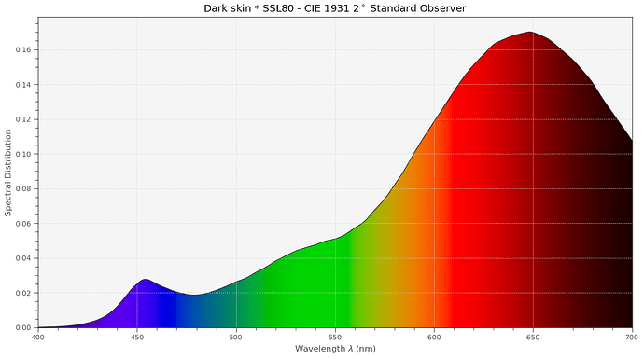Image resolution: width=644 pixels, height=359 pixels.
Task: Click the 500 tick label on x-axis
Action: coord(236,338)
